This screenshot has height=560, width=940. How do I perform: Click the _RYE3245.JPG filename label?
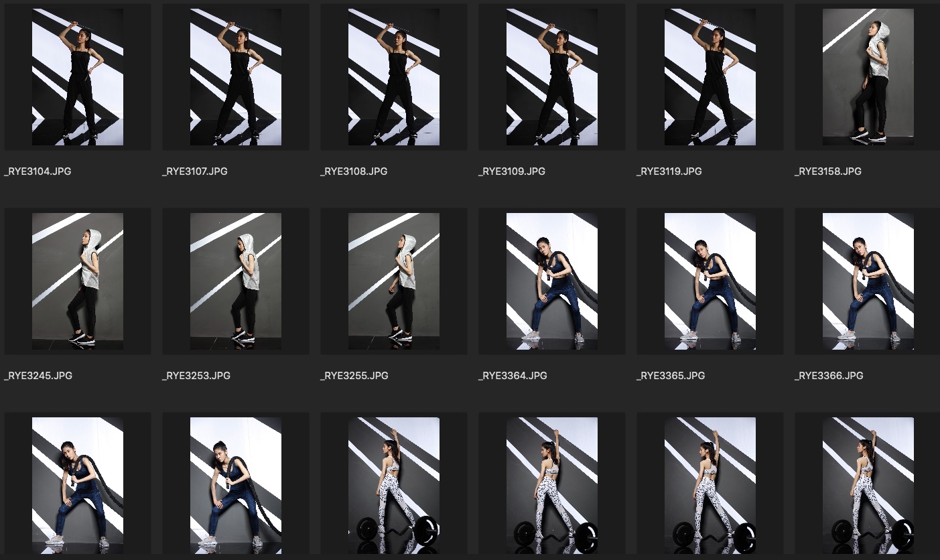point(38,376)
